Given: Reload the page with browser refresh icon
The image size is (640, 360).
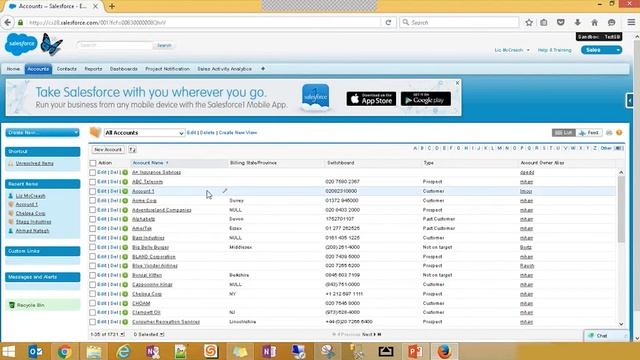Looking at the screenshot, I should [x=388, y=22].
